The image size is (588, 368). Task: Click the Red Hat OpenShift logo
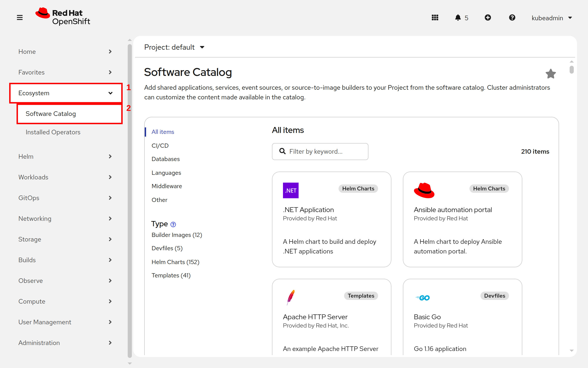[63, 17]
